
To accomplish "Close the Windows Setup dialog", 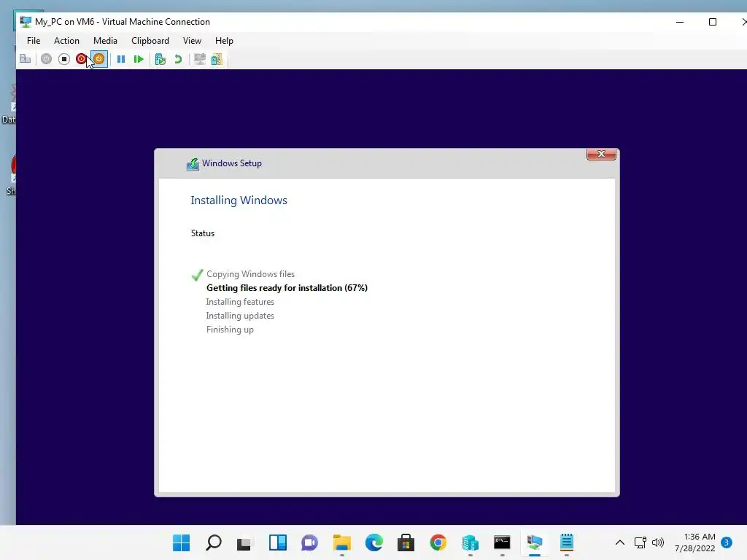I will tap(601, 154).
